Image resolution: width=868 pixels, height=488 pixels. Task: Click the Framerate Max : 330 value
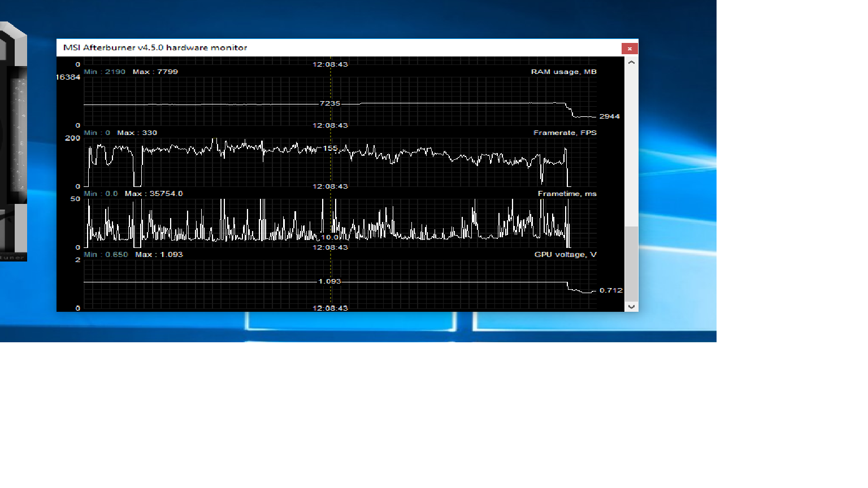click(x=137, y=133)
